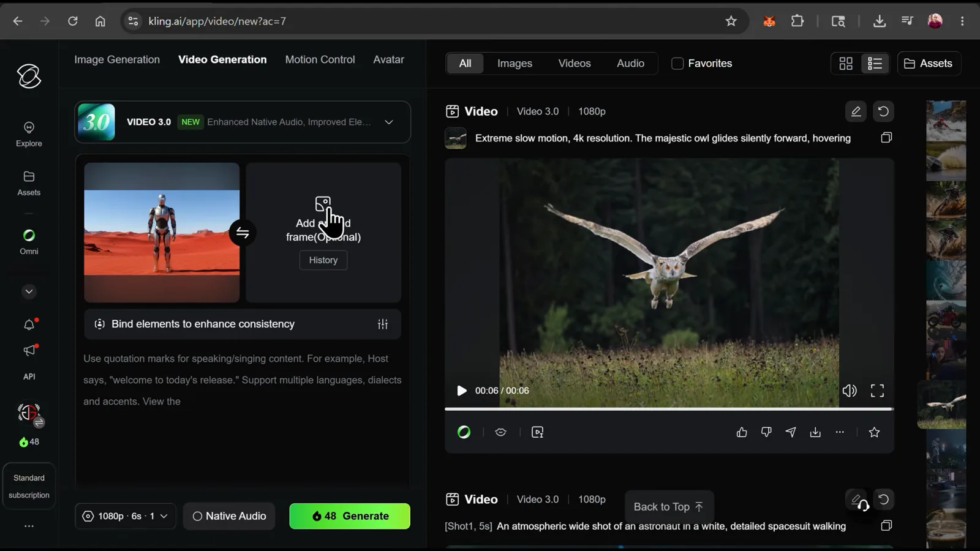Open more options for owl video
This screenshot has height=551, width=980.
(840, 432)
